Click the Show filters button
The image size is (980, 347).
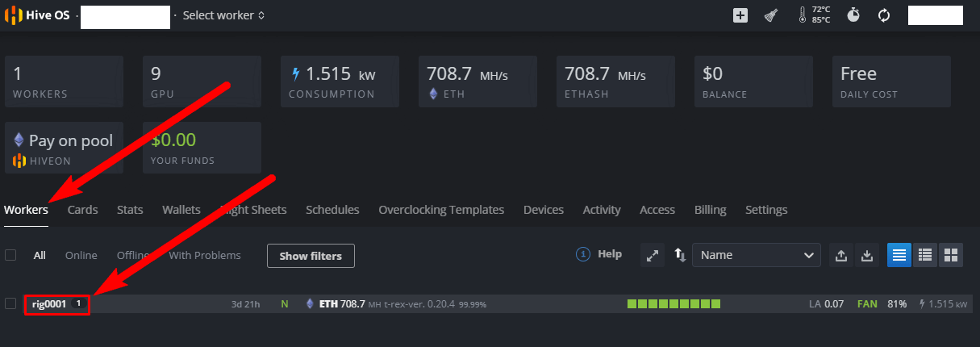coord(311,256)
